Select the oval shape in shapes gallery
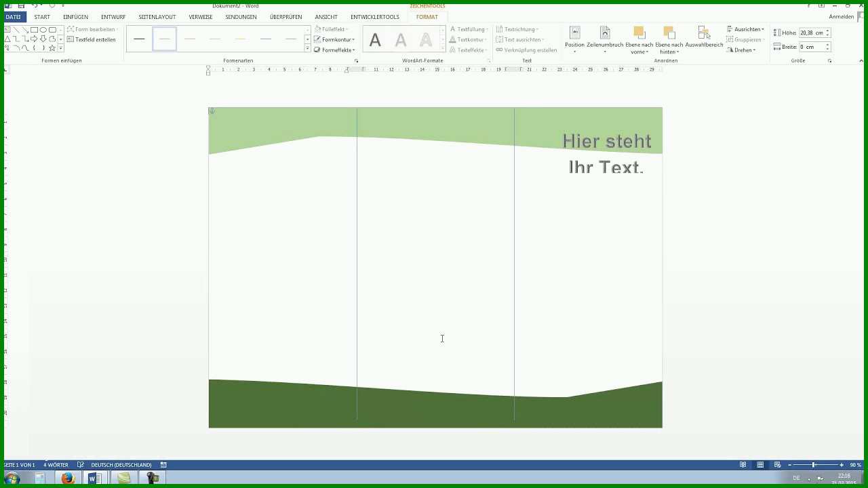868x488 pixels. coord(43,30)
